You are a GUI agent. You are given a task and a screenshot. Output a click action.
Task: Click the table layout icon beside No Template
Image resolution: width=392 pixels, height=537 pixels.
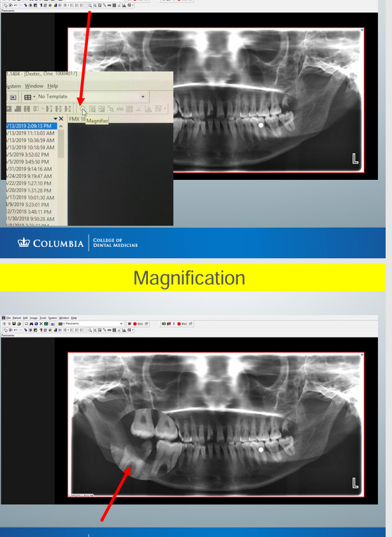(28, 98)
